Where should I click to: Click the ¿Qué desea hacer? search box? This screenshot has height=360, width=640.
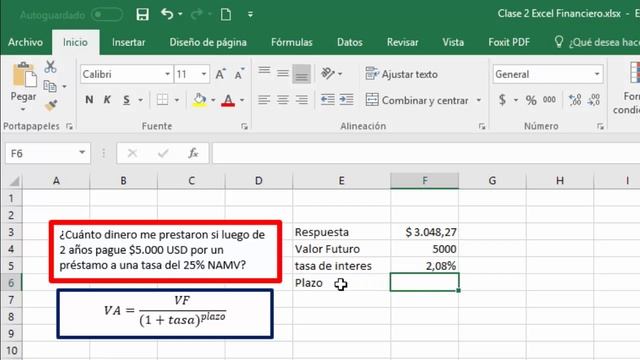click(x=597, y=42)
